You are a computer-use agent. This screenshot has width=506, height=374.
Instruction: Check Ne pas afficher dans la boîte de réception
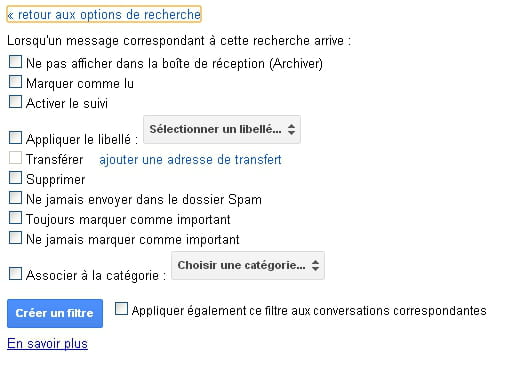click(x=15, y=62)
